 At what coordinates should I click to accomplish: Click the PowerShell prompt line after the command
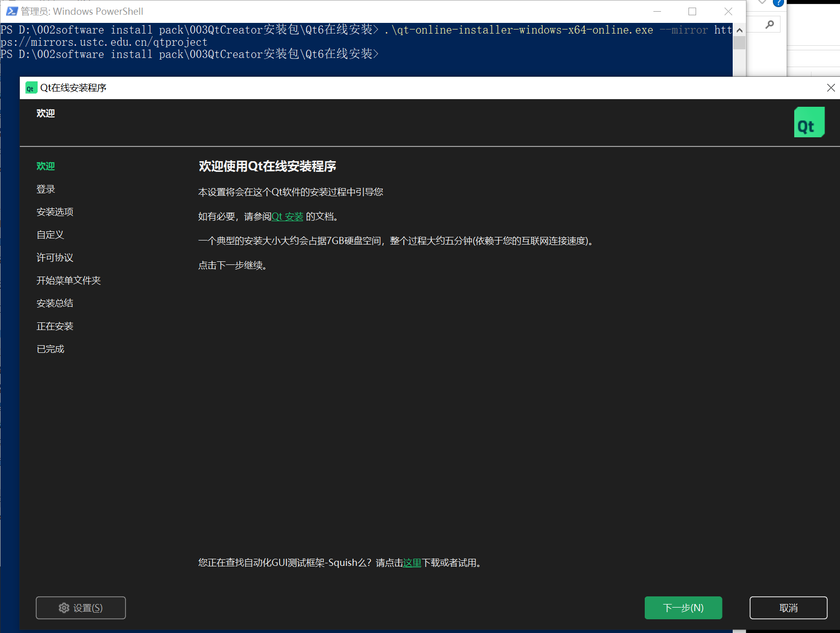(190, 54)
